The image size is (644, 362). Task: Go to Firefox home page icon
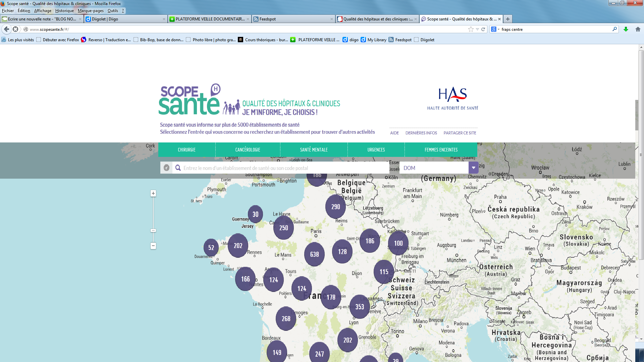(638, 29)
